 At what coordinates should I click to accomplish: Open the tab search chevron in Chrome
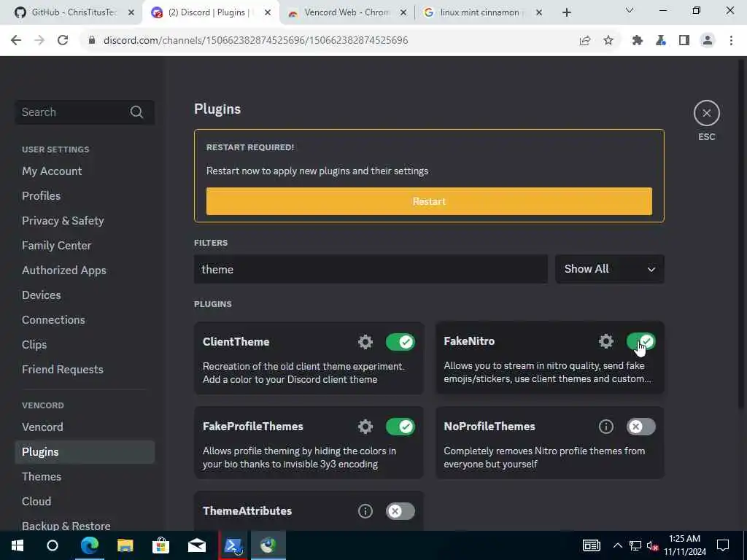point(630,10)
